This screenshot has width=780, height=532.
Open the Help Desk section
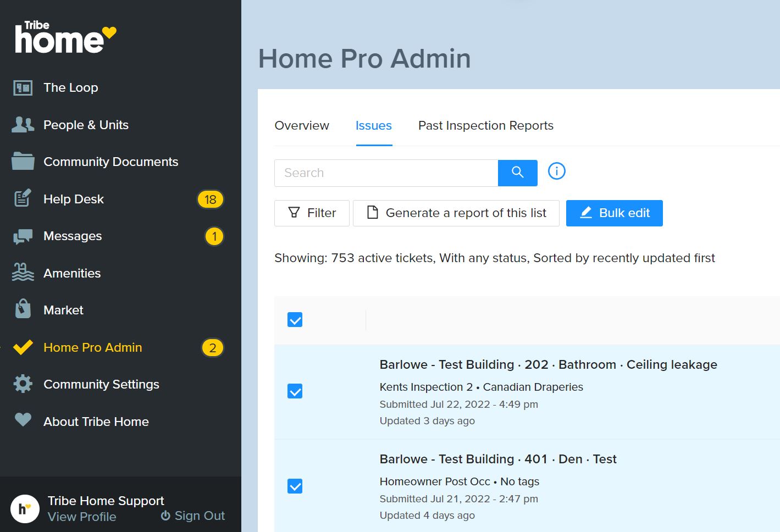[74, 199]
